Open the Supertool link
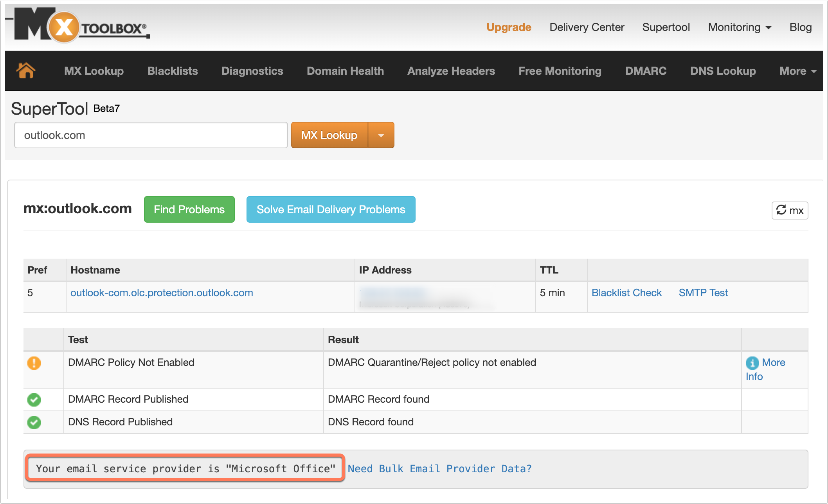Image resolution: width=828 pixels, height=504 pixels. pos(666,27)
